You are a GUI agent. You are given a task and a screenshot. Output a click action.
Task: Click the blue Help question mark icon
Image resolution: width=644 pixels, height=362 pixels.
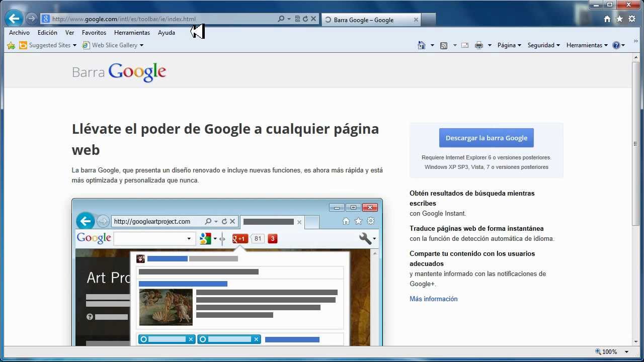[616, 45]
